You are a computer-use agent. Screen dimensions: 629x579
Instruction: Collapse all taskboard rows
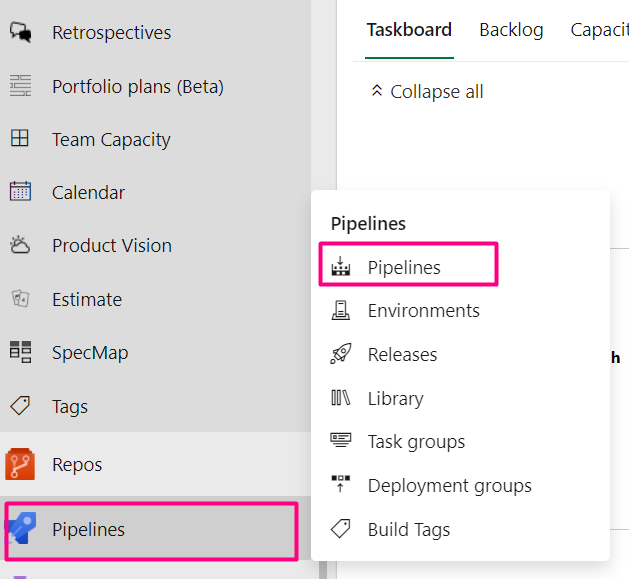point(427,92)
